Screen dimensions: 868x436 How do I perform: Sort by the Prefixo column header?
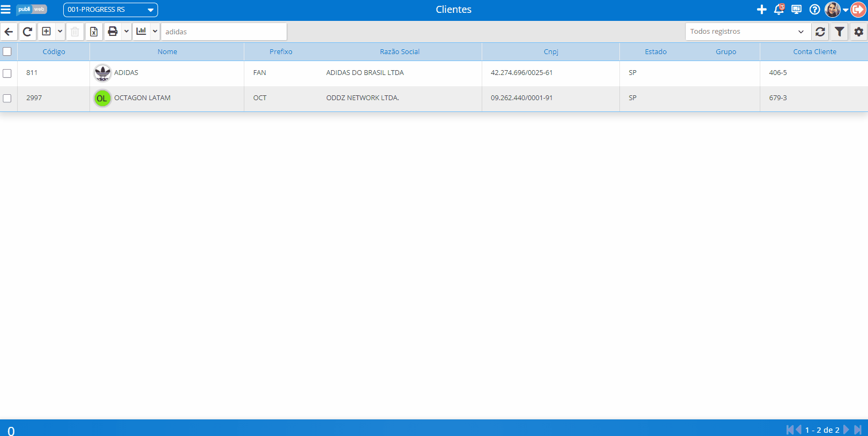click(x=281, y=51)
